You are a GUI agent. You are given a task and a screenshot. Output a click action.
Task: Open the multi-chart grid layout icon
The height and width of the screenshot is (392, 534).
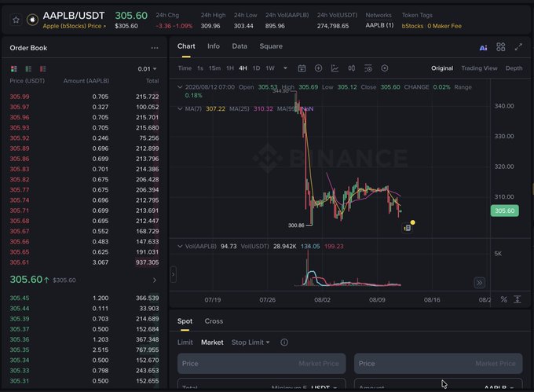(501, 47)
